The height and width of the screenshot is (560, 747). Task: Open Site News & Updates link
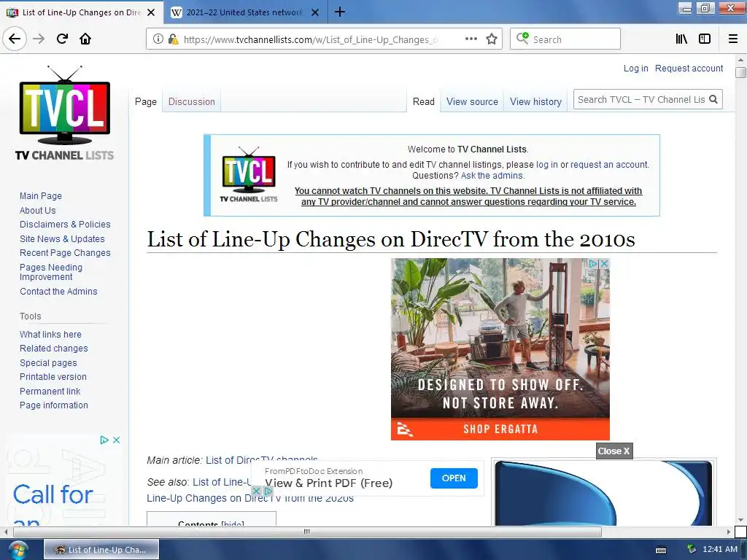tap(62, 238)
